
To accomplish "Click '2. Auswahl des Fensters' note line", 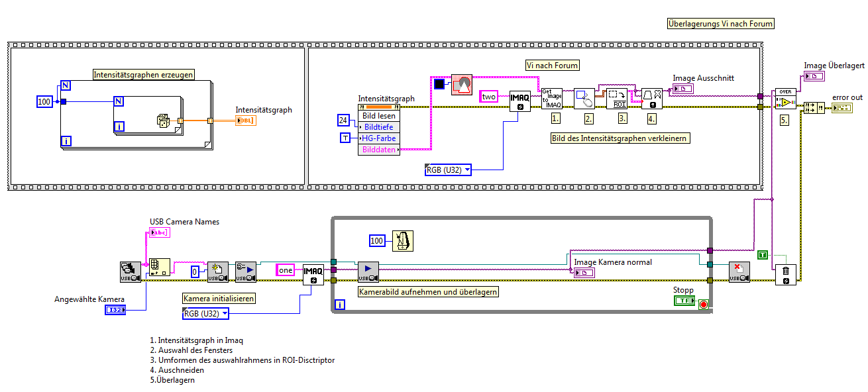I will point(191,350).
